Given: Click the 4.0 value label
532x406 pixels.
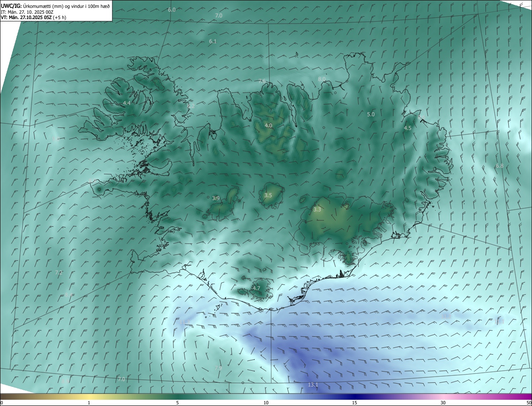Looking at the screenshot, I should click(x=268, y=125).
